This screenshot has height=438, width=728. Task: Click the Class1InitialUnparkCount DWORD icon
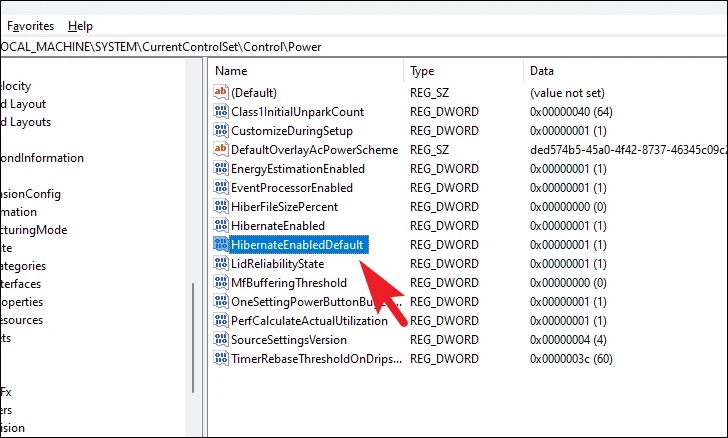(x=221, y=111)
